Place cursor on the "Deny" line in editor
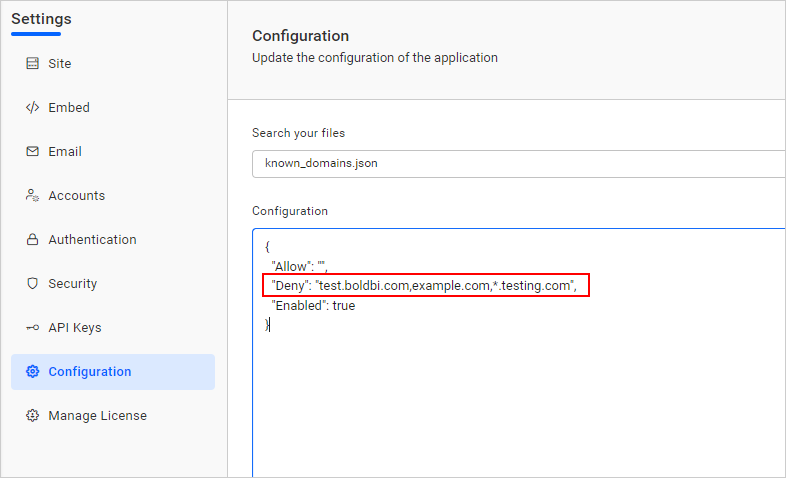786x478 pixels. [424, 286]
